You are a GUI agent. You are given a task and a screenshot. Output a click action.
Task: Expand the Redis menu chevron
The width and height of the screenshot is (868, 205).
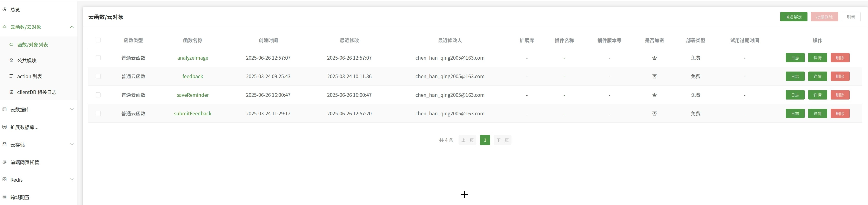coord(72,179)
